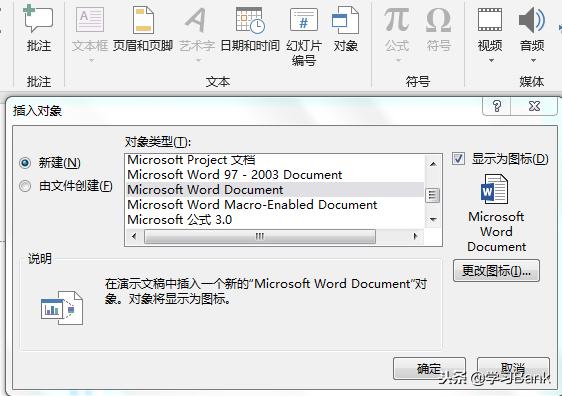The width and height of the screenshot is (562, 396).
Task: Click the 文本框 text box icon
Action: pyautogui.click(x=90, y=20)
